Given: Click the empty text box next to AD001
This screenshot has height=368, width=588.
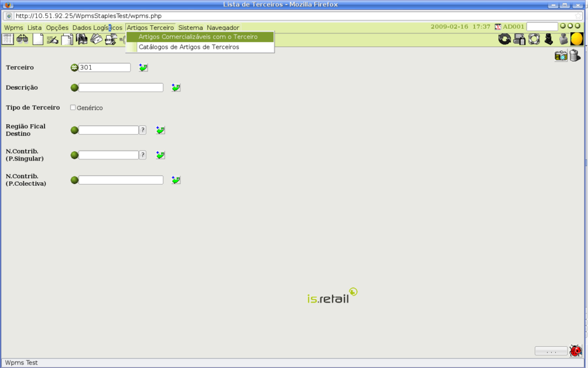Looking at the screenshot, I should pos(542,26).
